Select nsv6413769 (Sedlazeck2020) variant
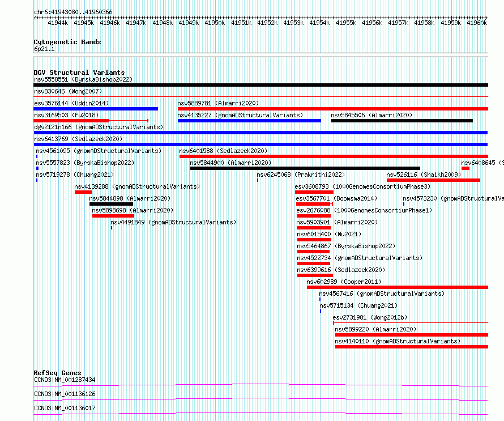The image size is (504, 421). 78,139
